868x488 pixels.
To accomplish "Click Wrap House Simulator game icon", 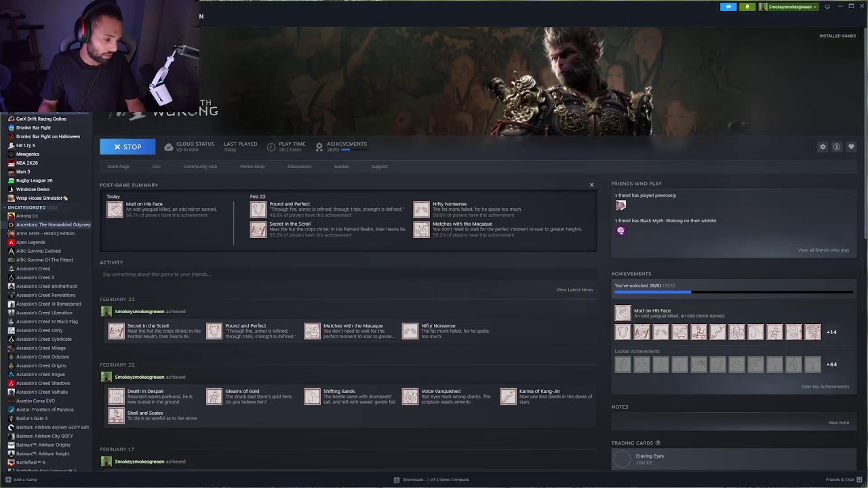I will [11, 198].
